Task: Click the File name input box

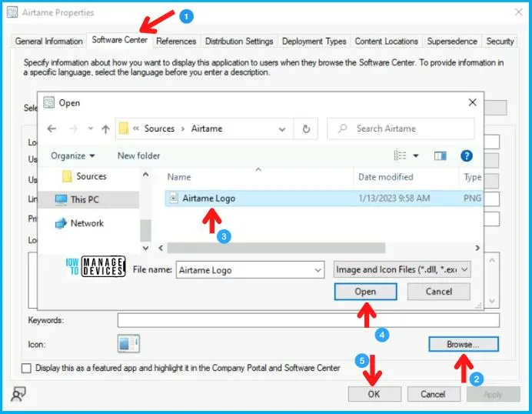Action: click(x=250, y=270)
